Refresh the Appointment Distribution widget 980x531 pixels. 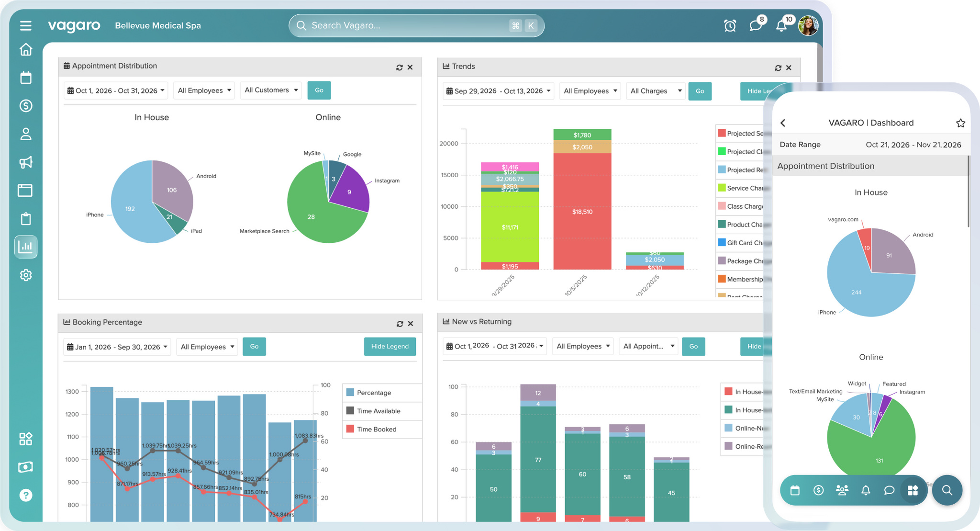click(x=400, y=68)
